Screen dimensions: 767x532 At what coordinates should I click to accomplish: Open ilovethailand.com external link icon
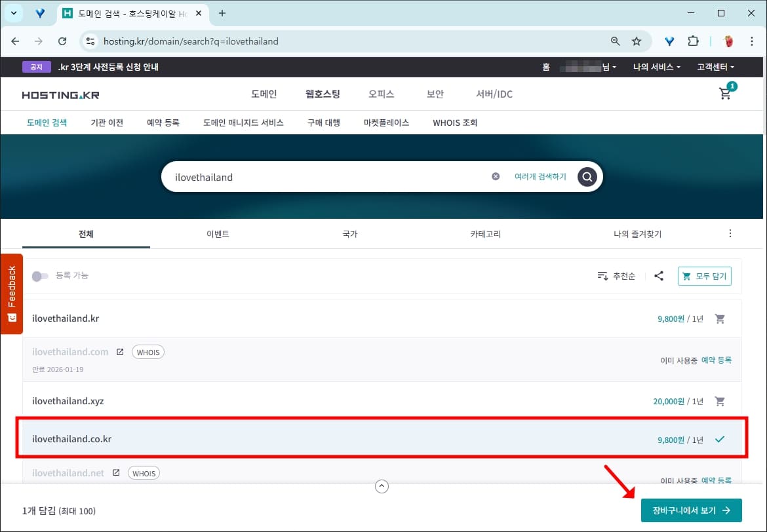120,352
